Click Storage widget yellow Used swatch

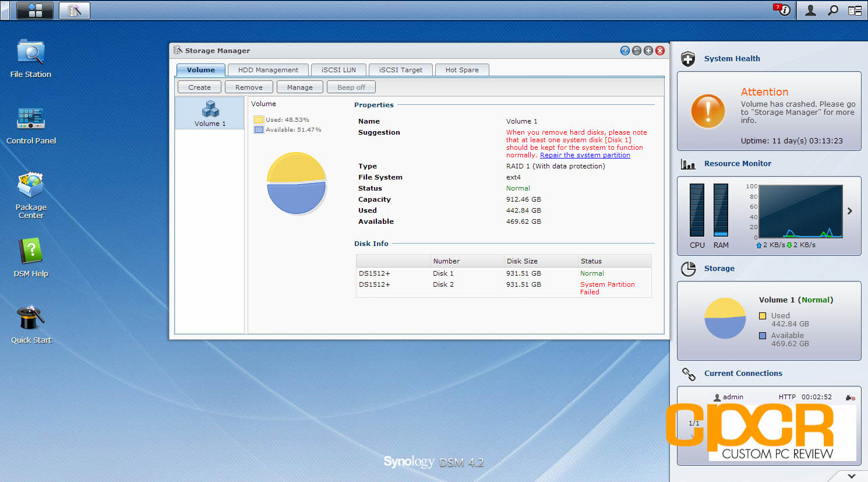[763, 316]
